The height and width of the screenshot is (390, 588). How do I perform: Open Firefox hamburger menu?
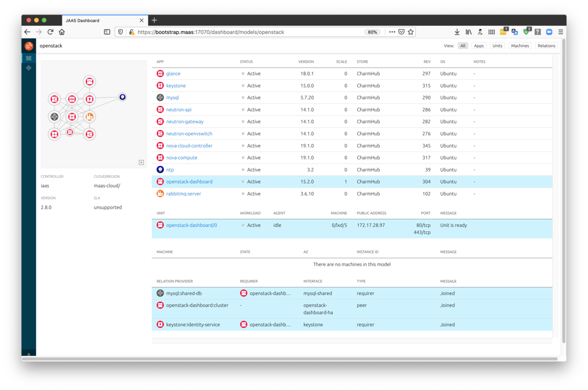(x=561, y=32)
